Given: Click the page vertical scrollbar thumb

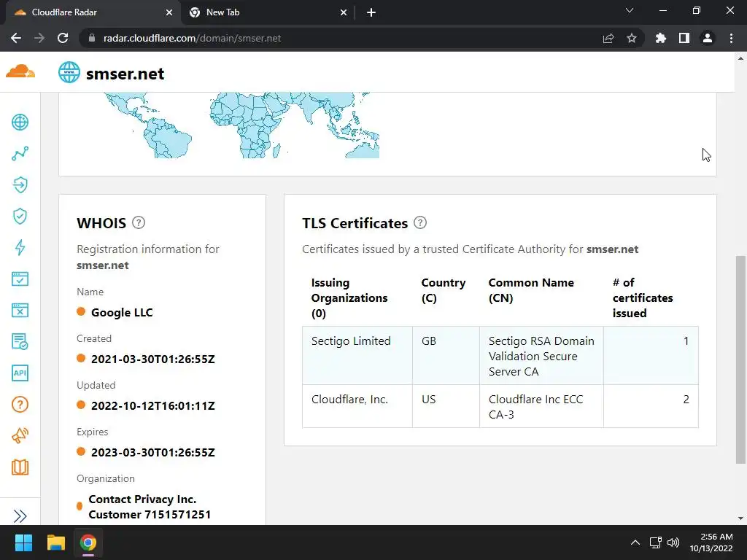Looking at the screenshot, I should click(x=740, y=359).
